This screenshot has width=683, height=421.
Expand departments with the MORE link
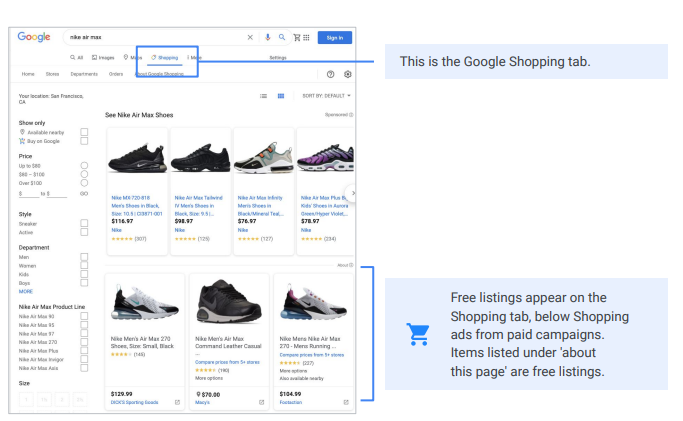[26, 292]
